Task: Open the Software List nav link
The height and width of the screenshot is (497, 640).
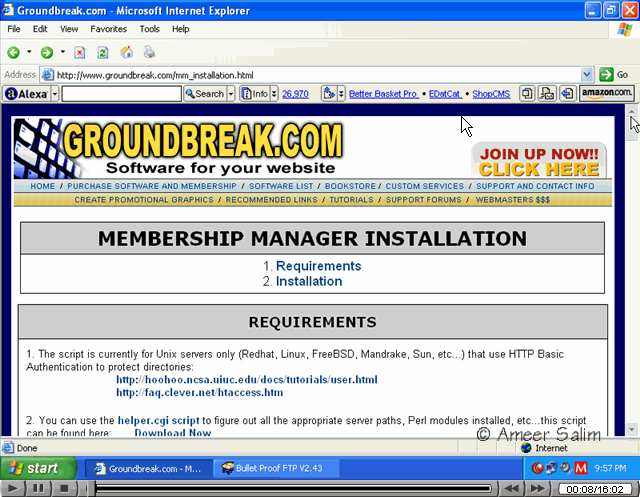Action: 281,186
